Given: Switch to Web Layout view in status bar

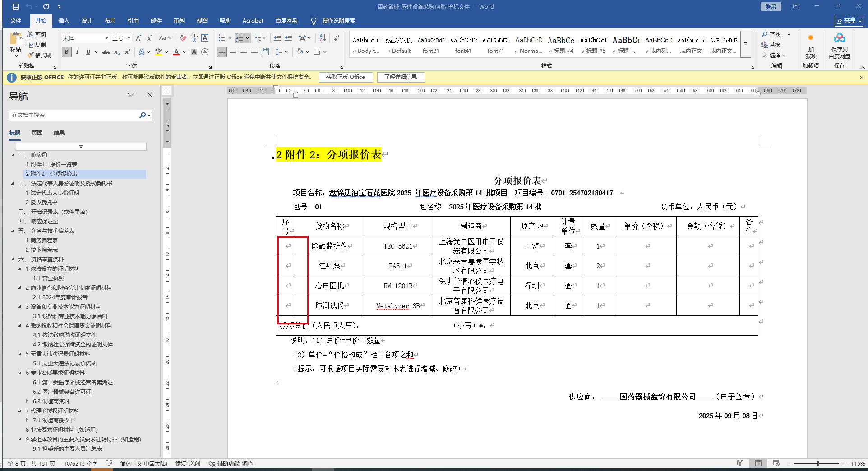Looking at the screenshot, I should [776, 463].
